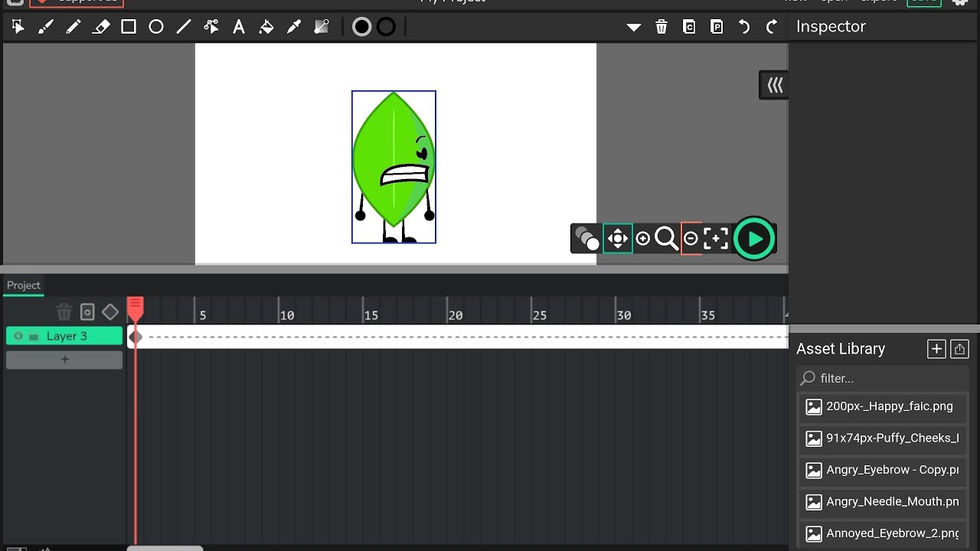Screen dimensions: 980x551
Task: Toggle the Layer 3 lock
Action: 34,337
